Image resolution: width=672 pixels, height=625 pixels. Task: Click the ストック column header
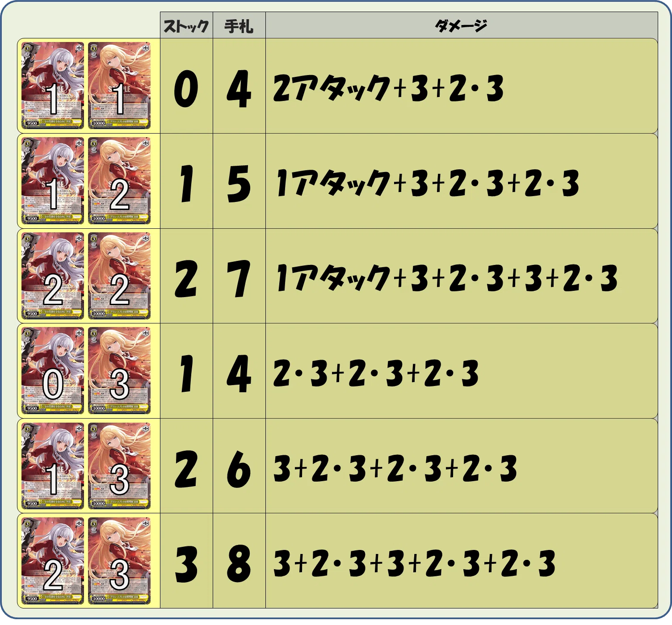tap(186, 26)
